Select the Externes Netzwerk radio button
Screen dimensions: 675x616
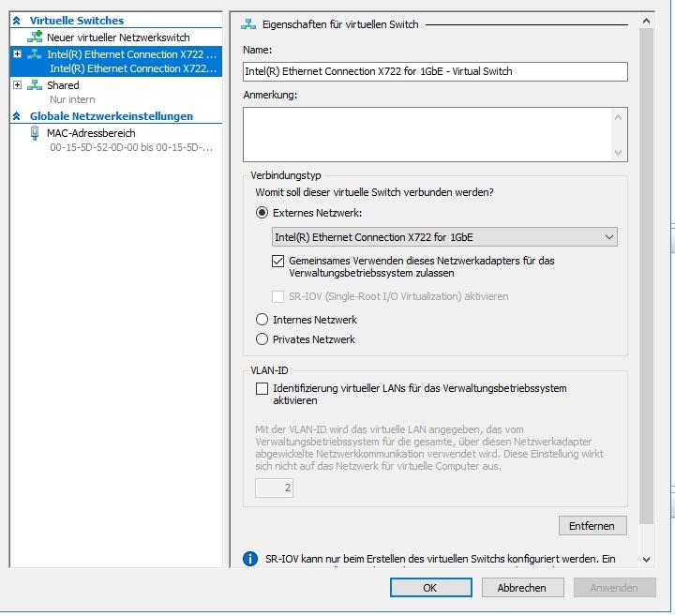(x=262, y=213)
